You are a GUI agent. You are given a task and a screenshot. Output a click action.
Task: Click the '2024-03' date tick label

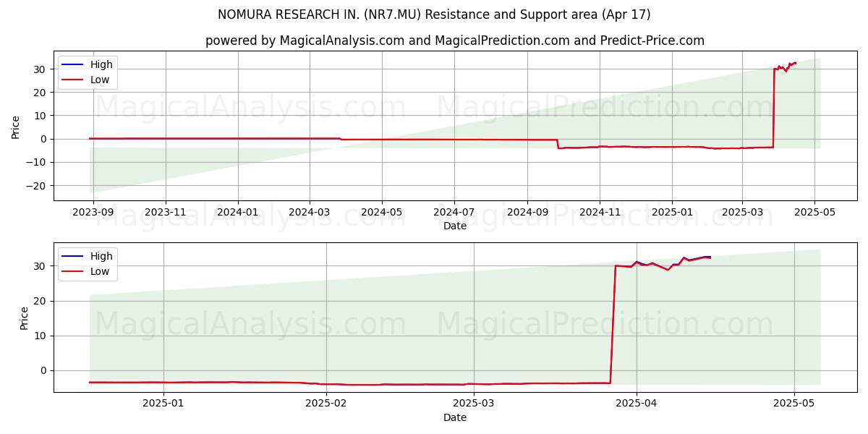click(x=310, y=212)
